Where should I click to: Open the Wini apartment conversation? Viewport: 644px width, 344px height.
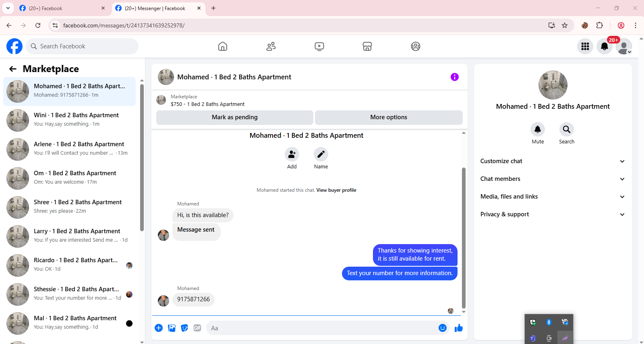[69, 120]
